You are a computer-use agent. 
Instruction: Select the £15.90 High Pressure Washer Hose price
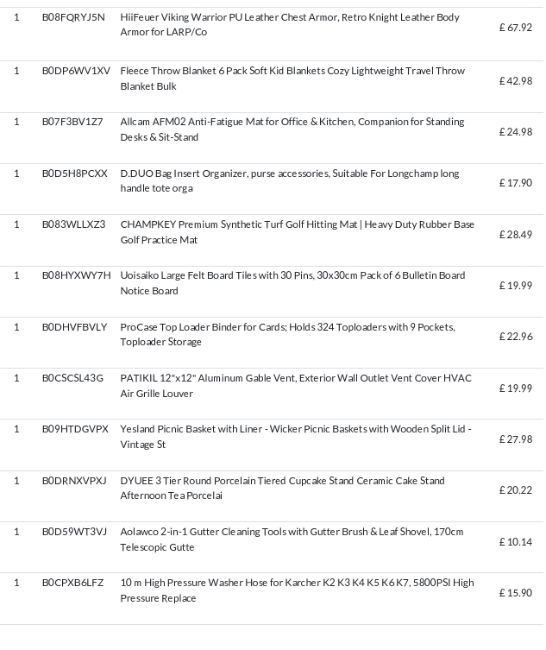(515, 593)
